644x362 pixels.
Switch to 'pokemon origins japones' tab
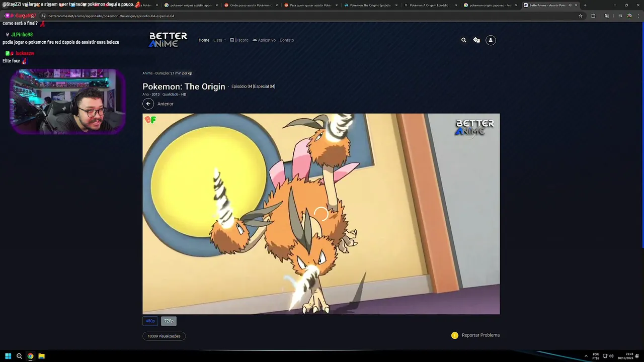490,5
